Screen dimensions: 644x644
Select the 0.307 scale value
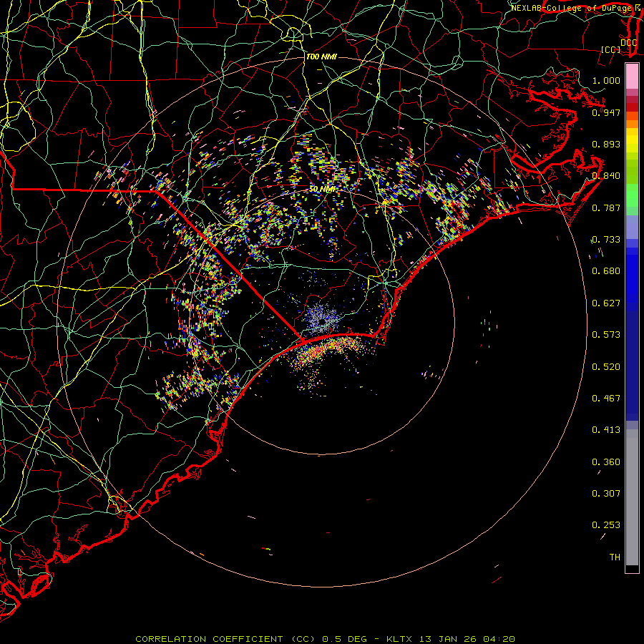(x=606, y=494)
